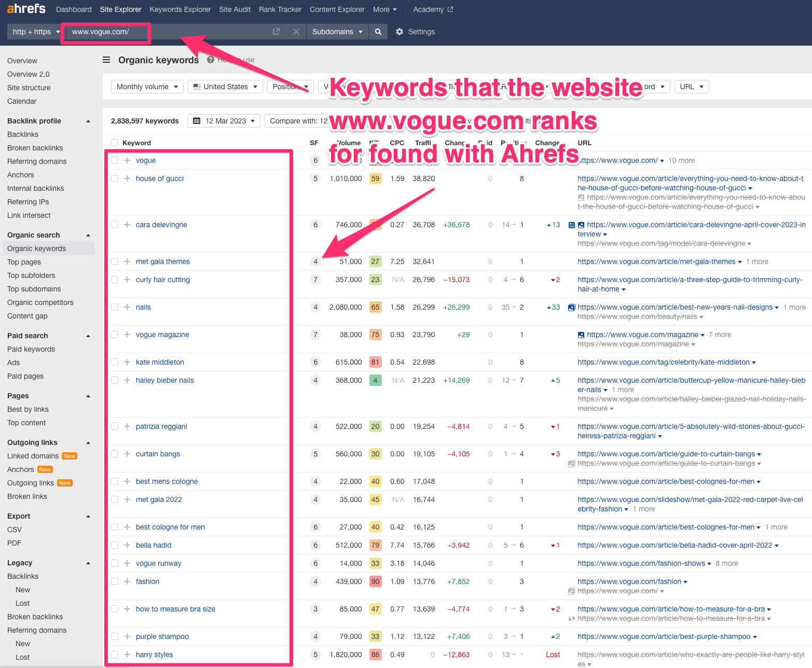The width and height of the screenshot is (812, 668).
Task: Click the SERP feature icon in cara delevingne URL
Action: tap(571, 225)
